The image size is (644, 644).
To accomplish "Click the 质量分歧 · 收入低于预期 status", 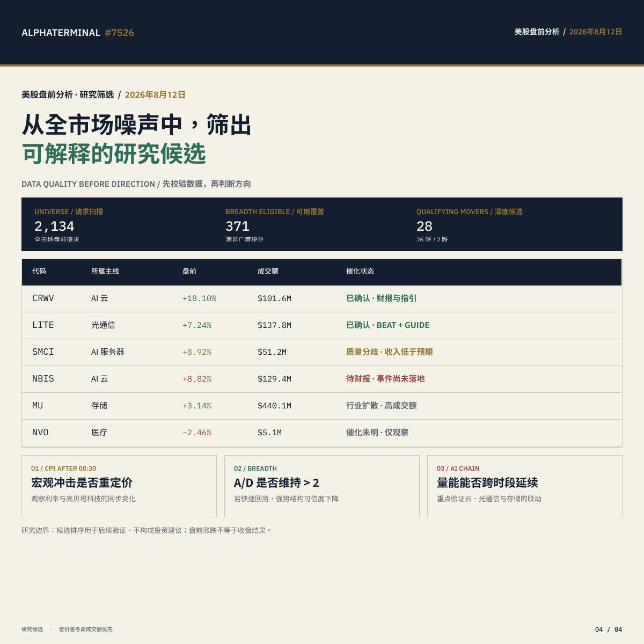I will point(390,352).
